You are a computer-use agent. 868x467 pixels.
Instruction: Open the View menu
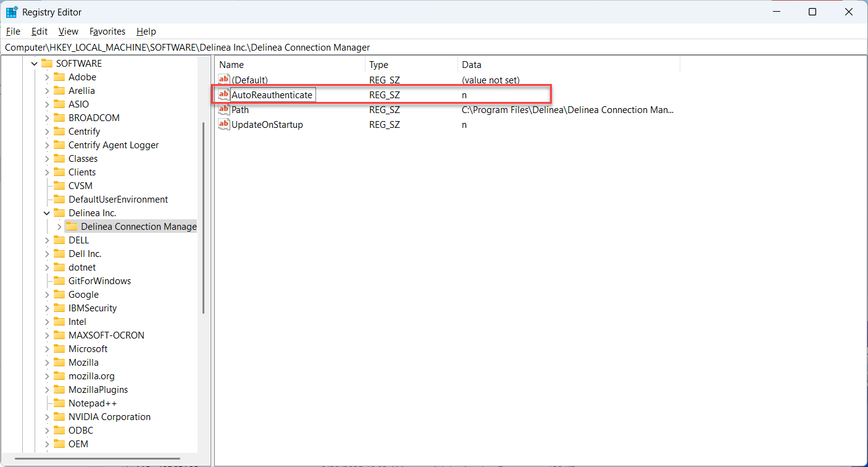pos(69,32)
